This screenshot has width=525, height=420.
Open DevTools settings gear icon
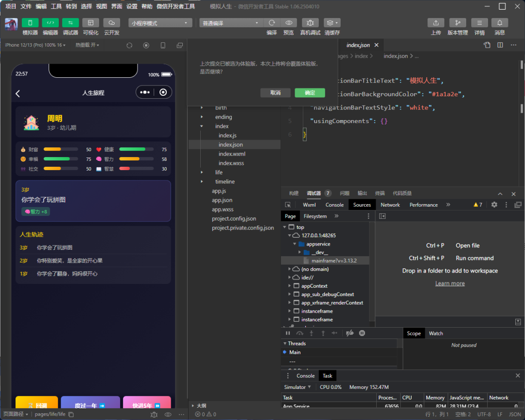point(494,205)
